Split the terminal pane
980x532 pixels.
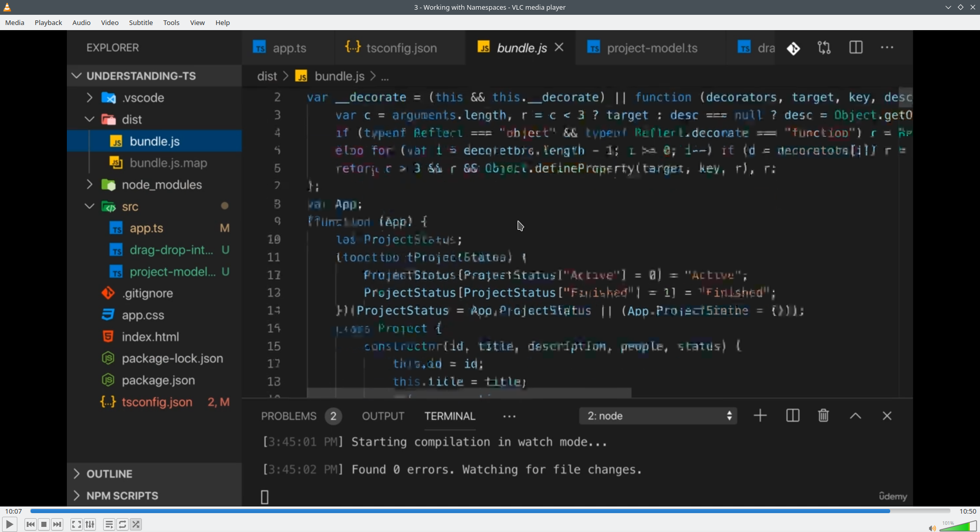[x=793, y=416]
